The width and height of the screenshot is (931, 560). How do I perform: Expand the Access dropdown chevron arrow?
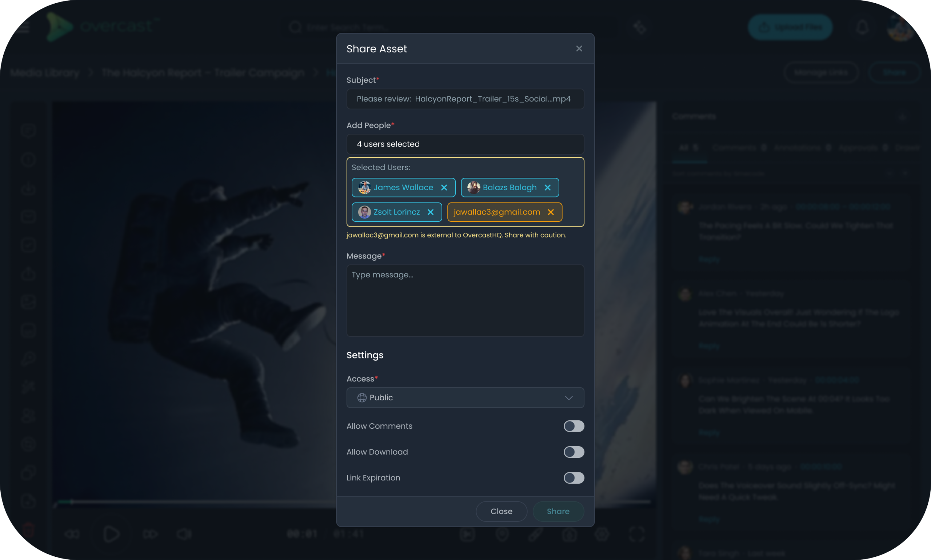tap(569, 398)
